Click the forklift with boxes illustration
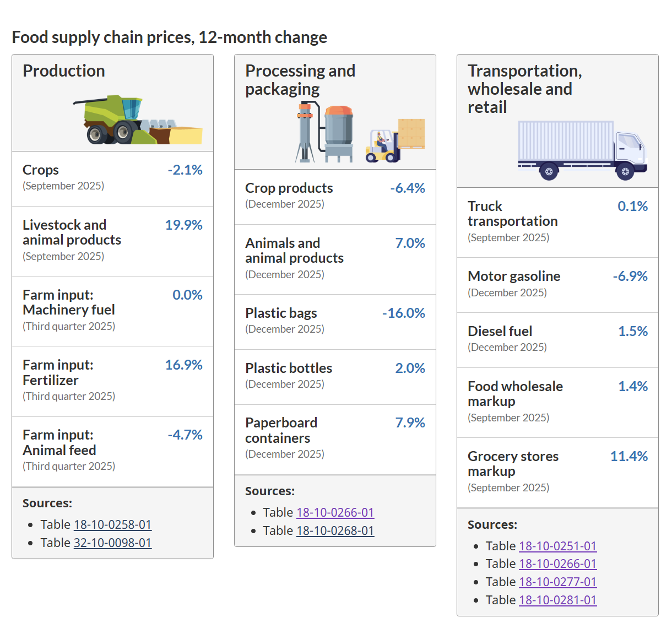Screen dimensions: 672x634 coord(395,141)
